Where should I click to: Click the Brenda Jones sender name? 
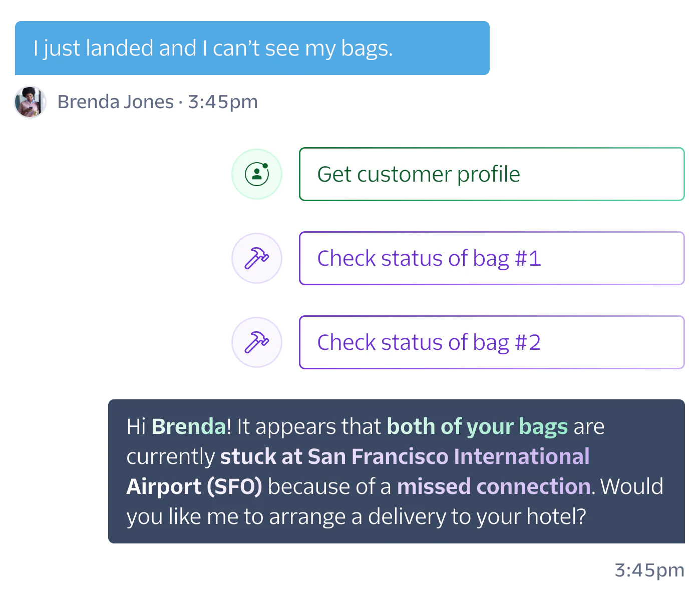click(116, 102)
